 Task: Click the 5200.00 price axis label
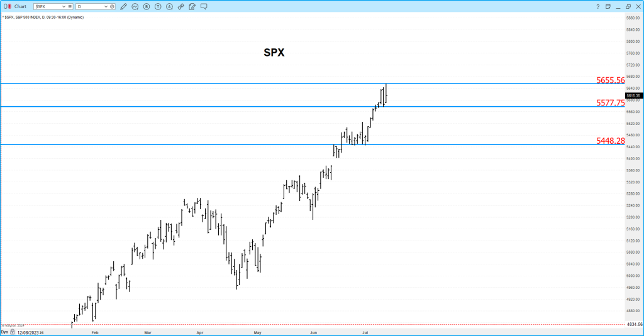coord(633,217)
